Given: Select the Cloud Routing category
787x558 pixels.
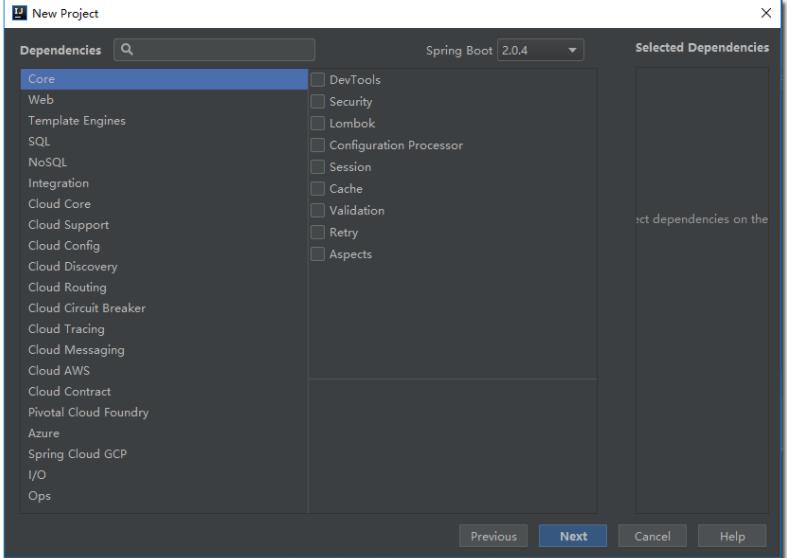Looking at the screenshot, I should tap(164, 288).
